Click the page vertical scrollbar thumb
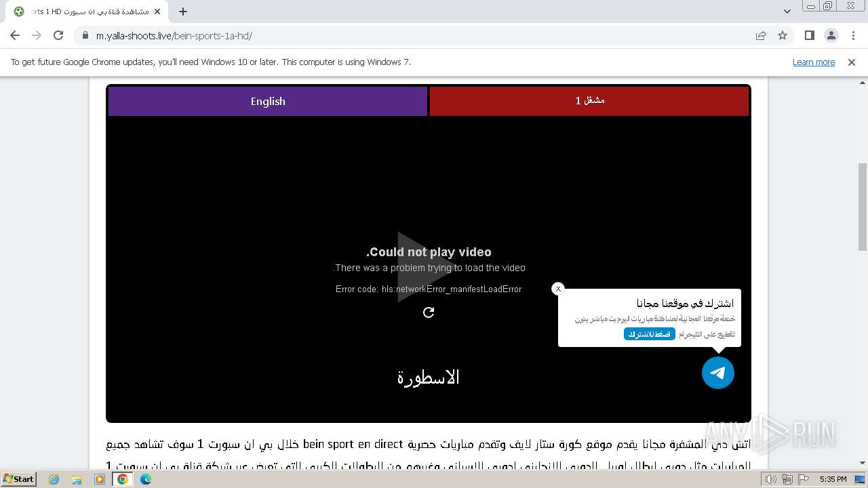Screen dimensions: 868x488 [863, 207]
